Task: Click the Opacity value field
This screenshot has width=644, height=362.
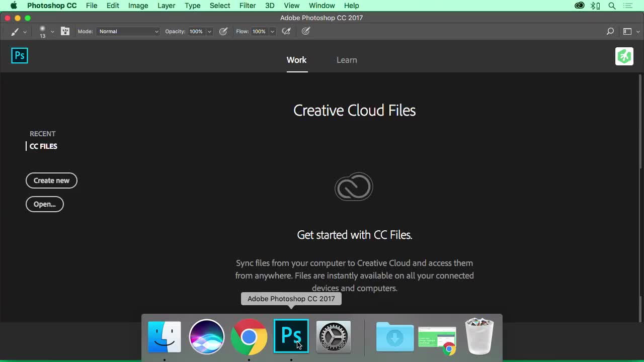Action: (196, 31)
